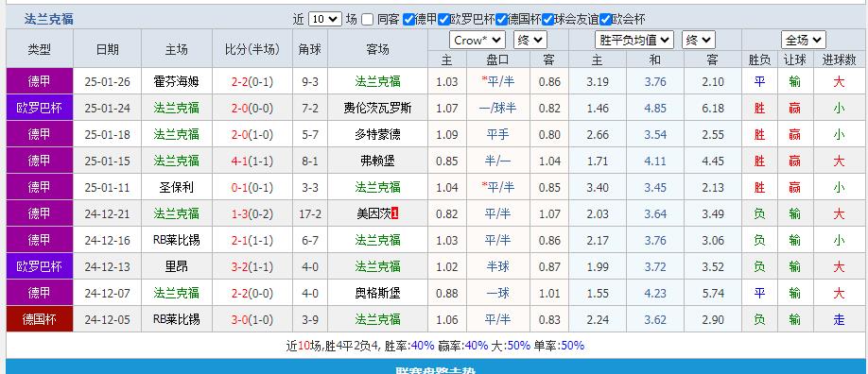The image size is (868, 374).
Task: Open the Crow* bookmaker dropdown
Action: coord(477,40)
